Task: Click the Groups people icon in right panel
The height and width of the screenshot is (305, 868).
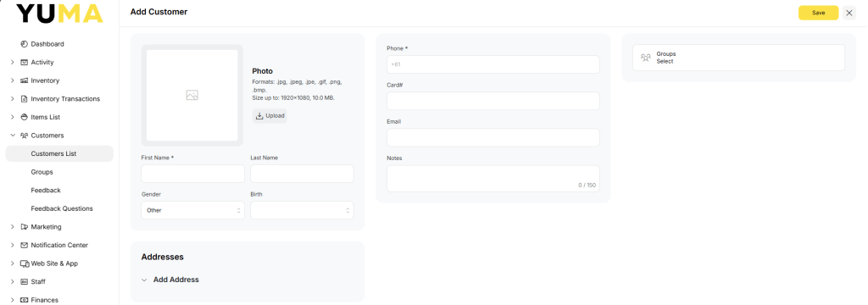Action: [x=645, y=58]
